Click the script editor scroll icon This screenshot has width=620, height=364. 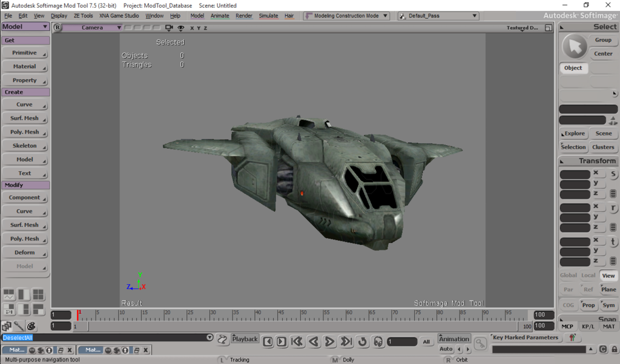(x=223, y=339)
